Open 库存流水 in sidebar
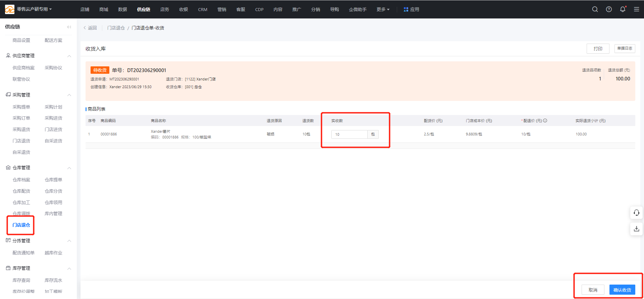This screenshot has height=299, width=644. coord(53,280)
